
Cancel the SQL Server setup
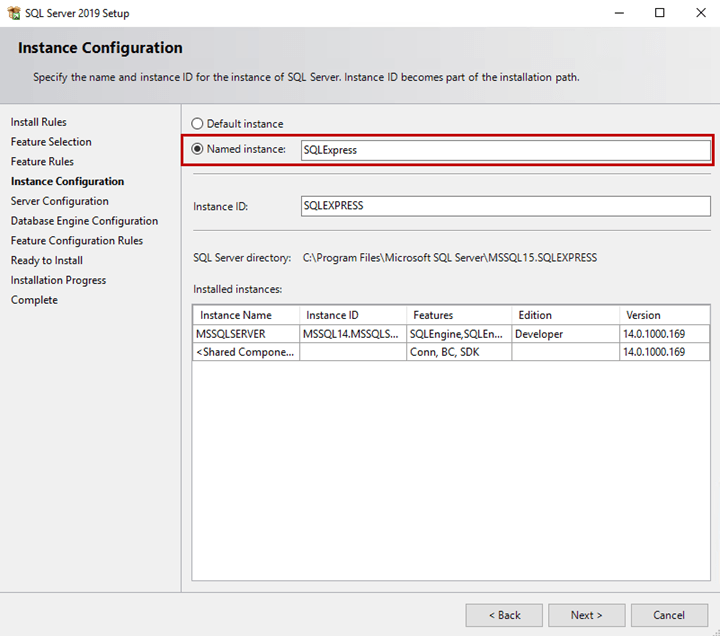(669, 615)
